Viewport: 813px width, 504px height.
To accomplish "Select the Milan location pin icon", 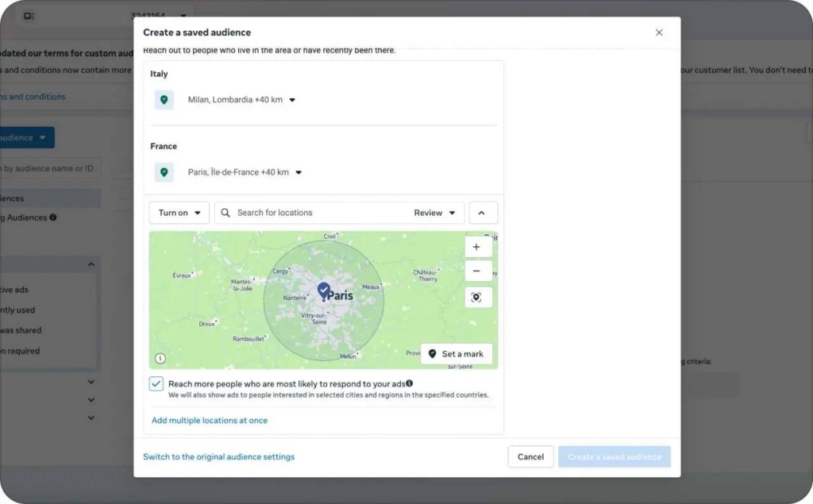I will coord(164,99).
